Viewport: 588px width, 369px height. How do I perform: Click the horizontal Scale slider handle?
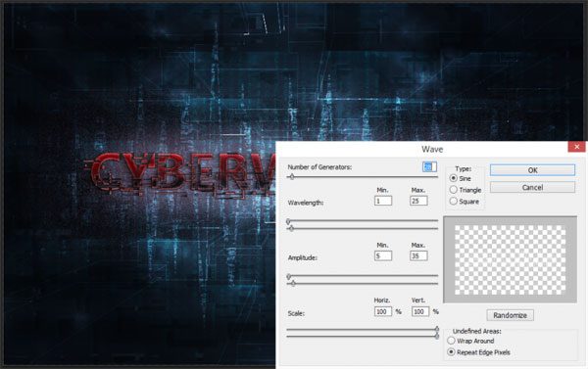(x=437, y=329)
